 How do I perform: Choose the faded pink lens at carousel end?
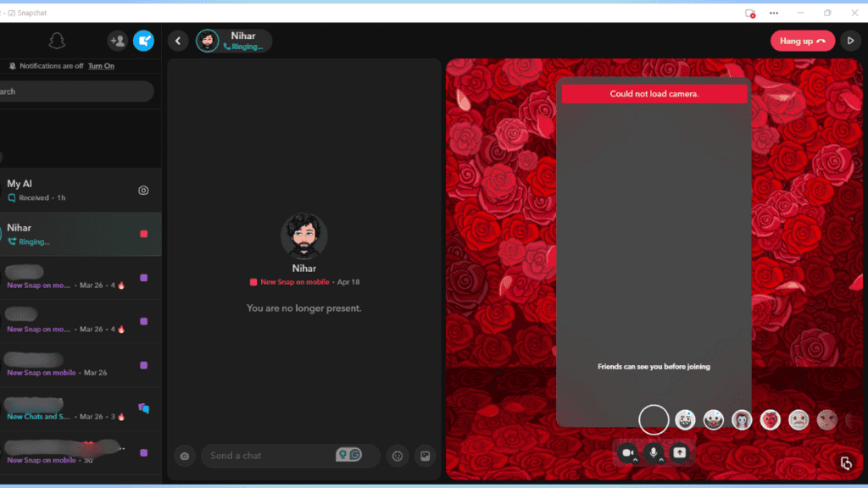[827, 420]
